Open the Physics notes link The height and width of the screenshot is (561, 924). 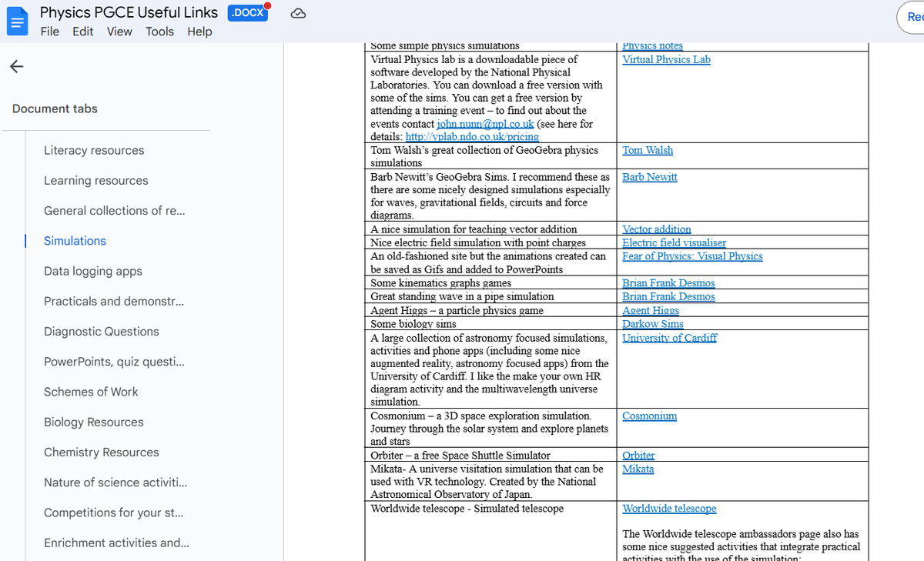point(652,46)
